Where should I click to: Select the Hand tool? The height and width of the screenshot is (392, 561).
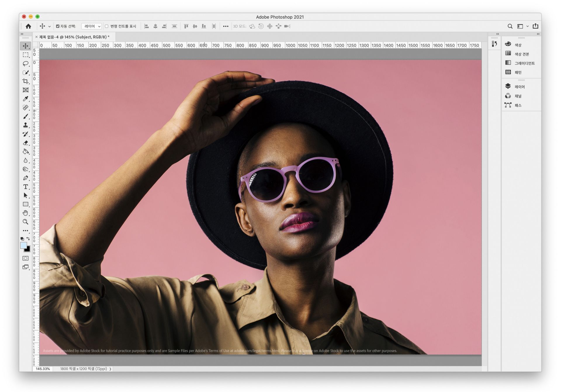coord(25,213)
